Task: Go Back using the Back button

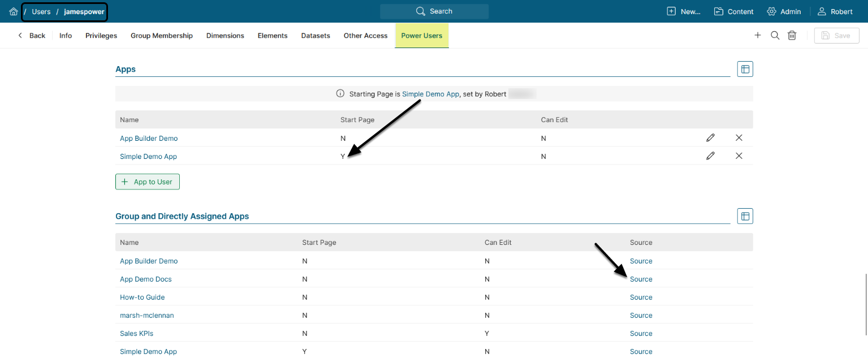Action: point(32,36)
